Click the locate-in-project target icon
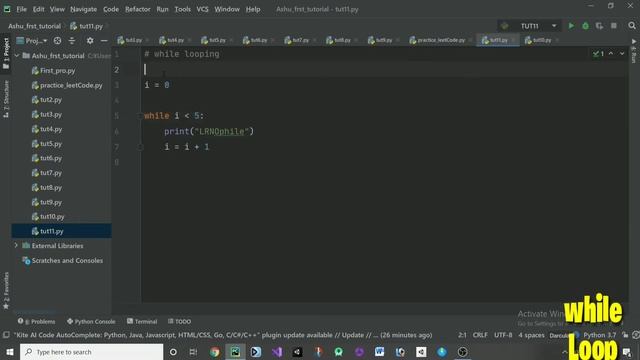This screenshot has width=640, height=360. click(57, 40)
